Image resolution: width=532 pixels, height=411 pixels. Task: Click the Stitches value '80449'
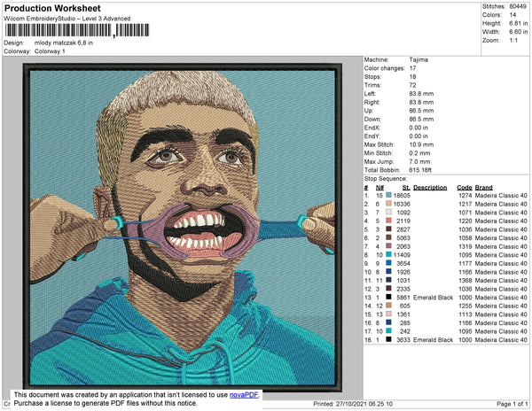tap(518, 6)
